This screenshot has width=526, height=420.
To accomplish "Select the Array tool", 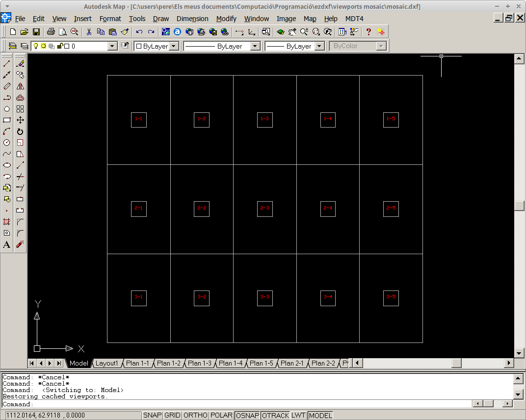I will coord(20,109).
